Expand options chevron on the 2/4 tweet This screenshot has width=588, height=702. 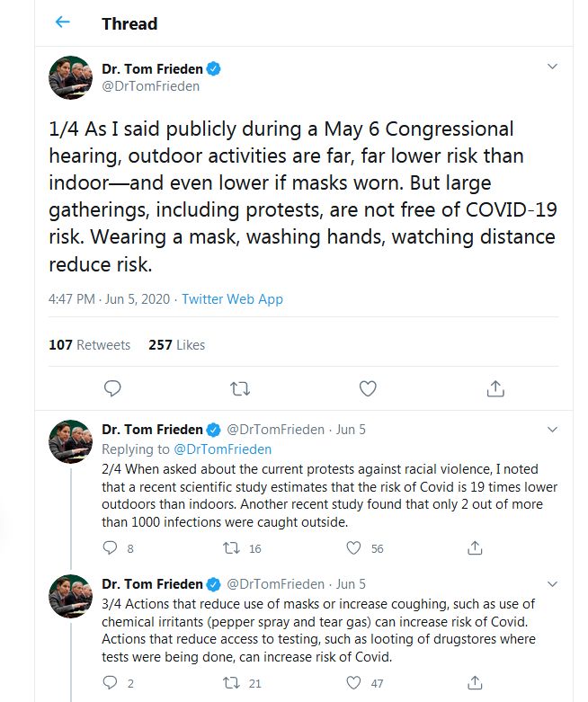tap(552, 429)
